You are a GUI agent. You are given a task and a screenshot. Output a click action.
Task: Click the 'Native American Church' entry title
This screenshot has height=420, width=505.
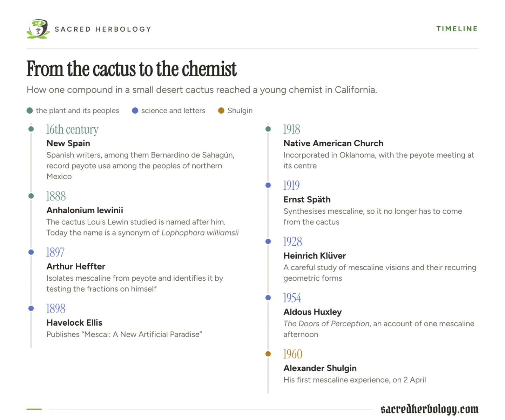click(x=334, y=143)
